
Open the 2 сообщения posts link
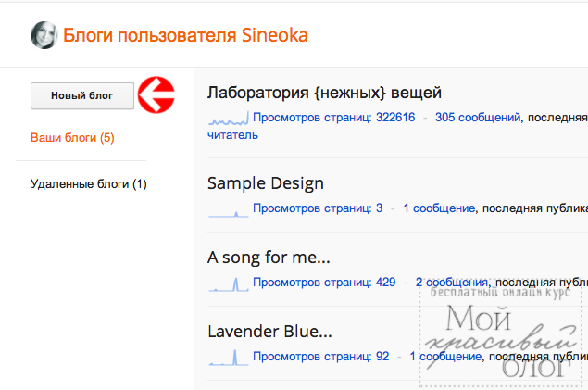pos(452,282)
